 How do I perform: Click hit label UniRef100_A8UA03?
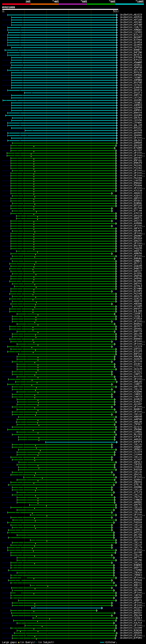click(131, 193)
